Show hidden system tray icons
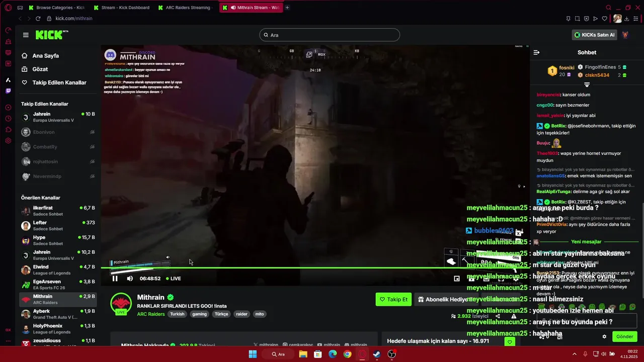This screenshot has height=362, width=644. (575, 354)
